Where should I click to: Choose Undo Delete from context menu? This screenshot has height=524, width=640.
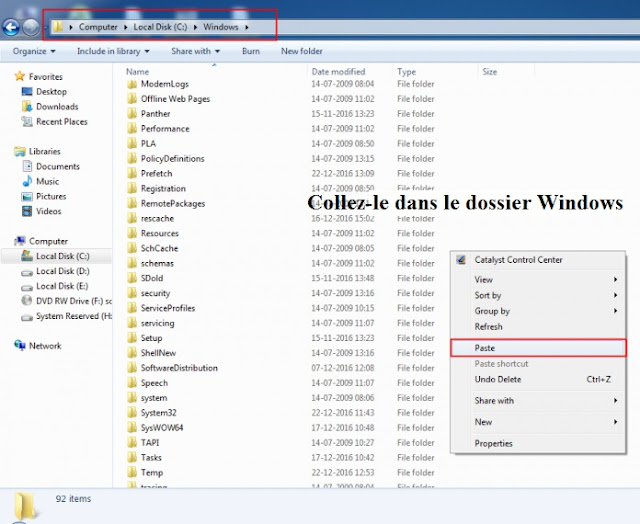pos(538,379)
